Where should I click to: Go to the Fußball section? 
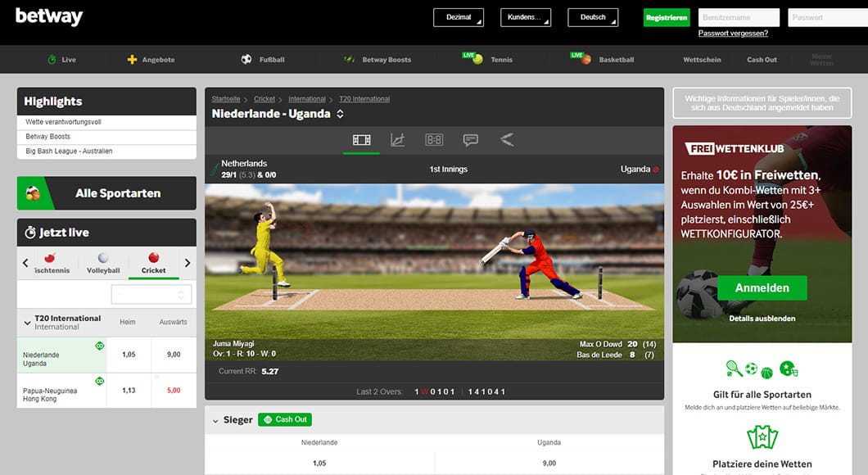point(263,59)
